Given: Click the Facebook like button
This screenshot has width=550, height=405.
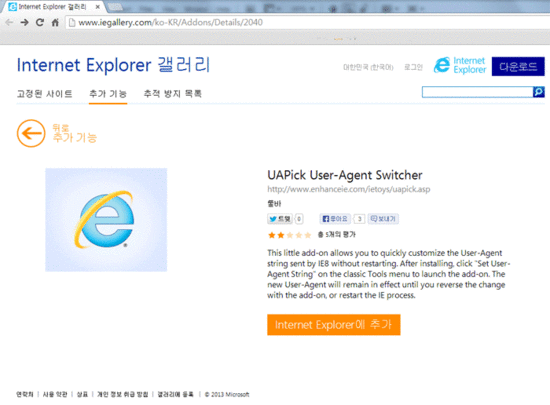Looking at the screenshot, I should pos(335,219).
